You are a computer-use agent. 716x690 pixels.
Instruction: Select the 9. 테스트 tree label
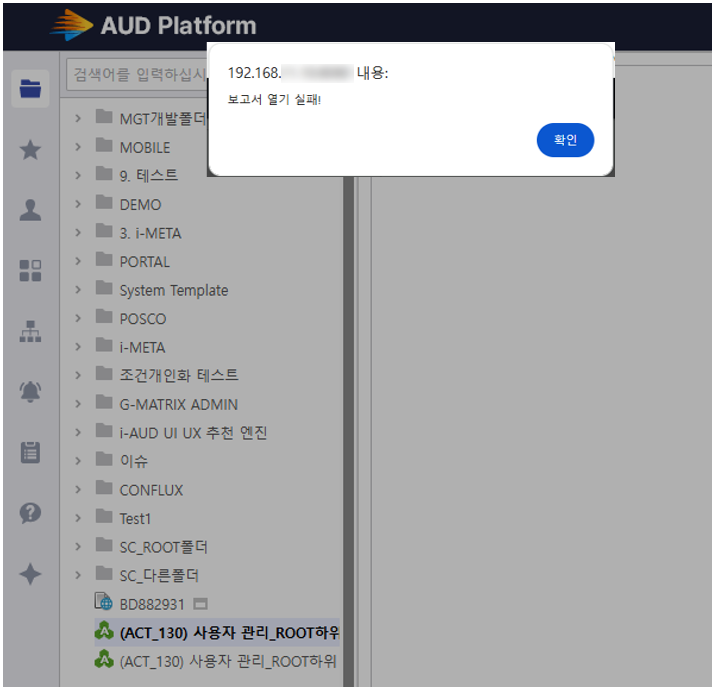click(x=148, y=176)
